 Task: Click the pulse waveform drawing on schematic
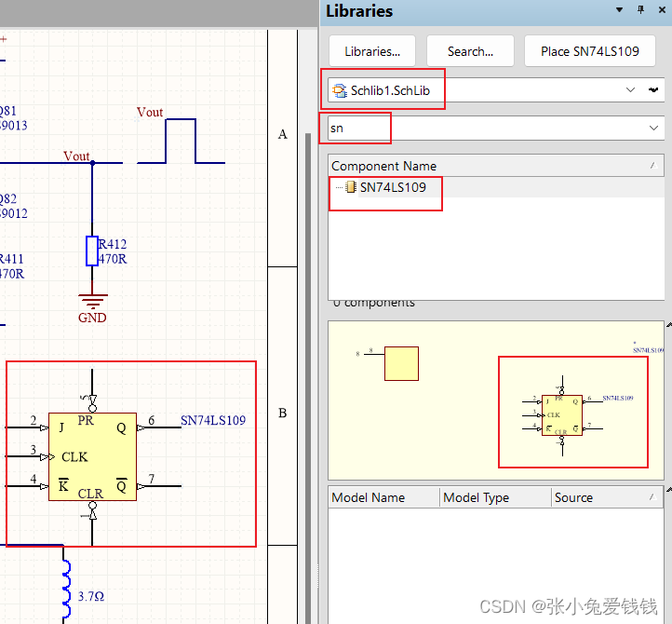(181, 141)
